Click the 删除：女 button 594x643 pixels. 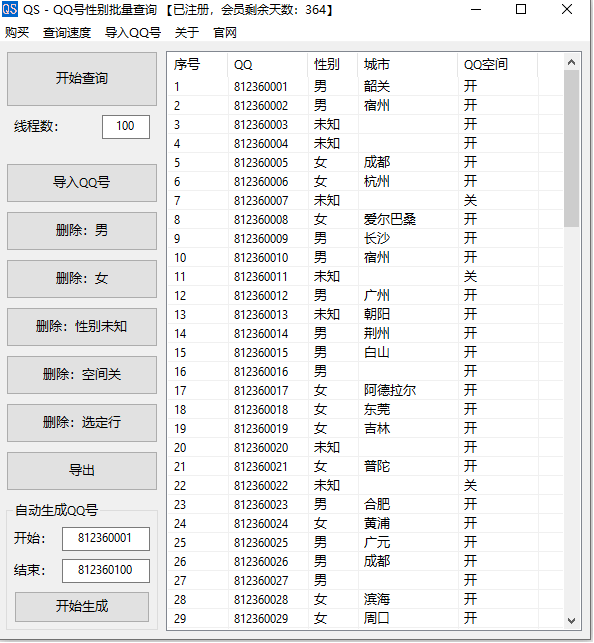[x=82, y=278]
